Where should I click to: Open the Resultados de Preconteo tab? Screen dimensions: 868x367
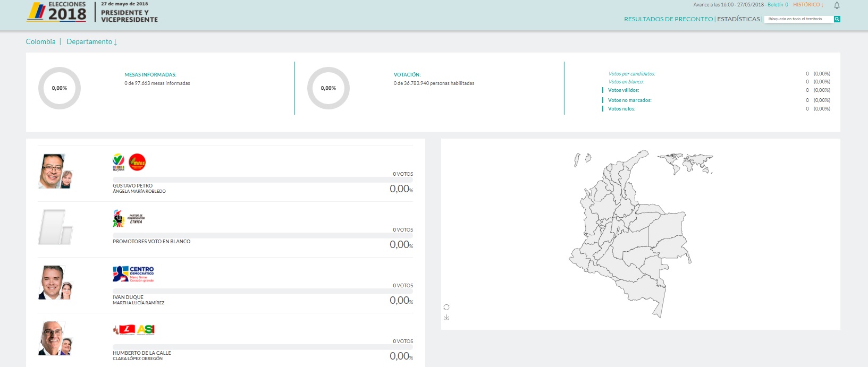[x=668, y=19]
